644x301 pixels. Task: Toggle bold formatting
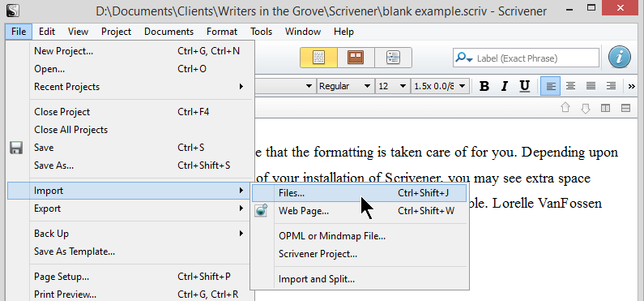[484, 86]
